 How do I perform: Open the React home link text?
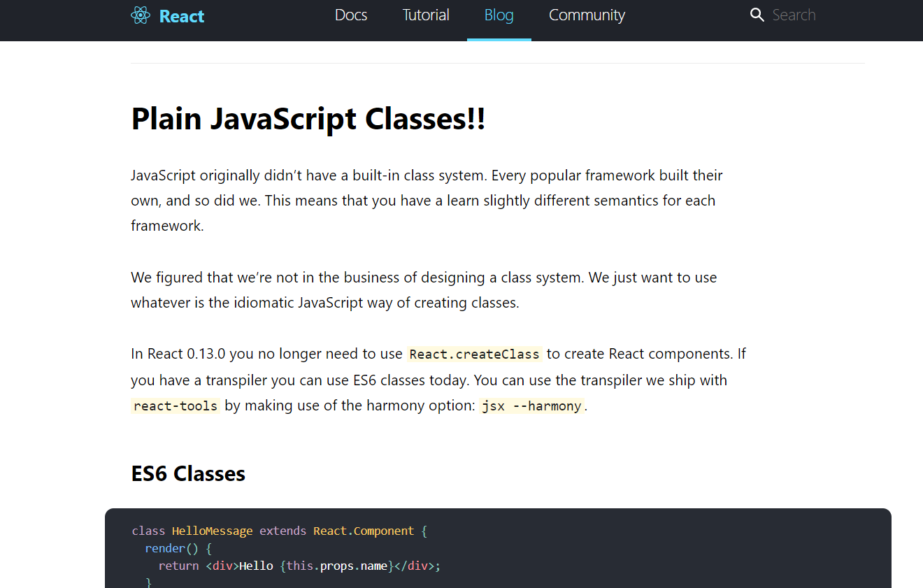click(x=182, y=16)
